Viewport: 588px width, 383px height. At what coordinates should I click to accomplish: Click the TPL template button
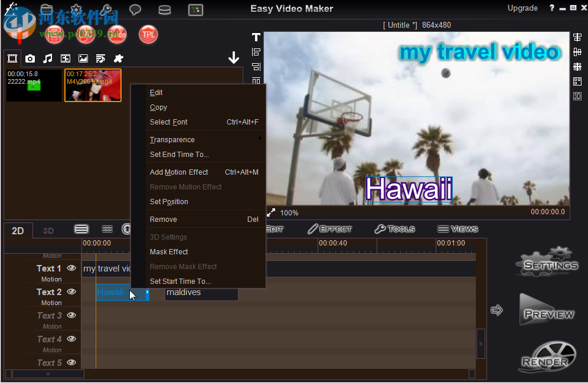tap(148, 34)
